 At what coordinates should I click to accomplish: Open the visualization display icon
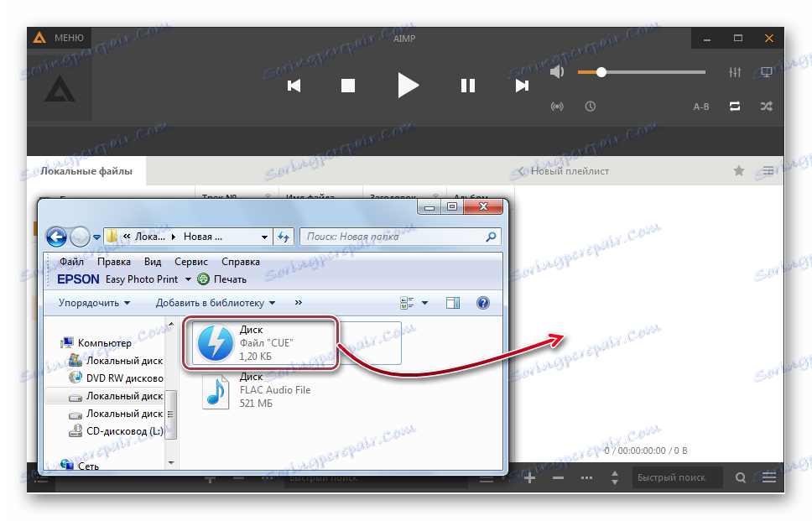[767, 72]
